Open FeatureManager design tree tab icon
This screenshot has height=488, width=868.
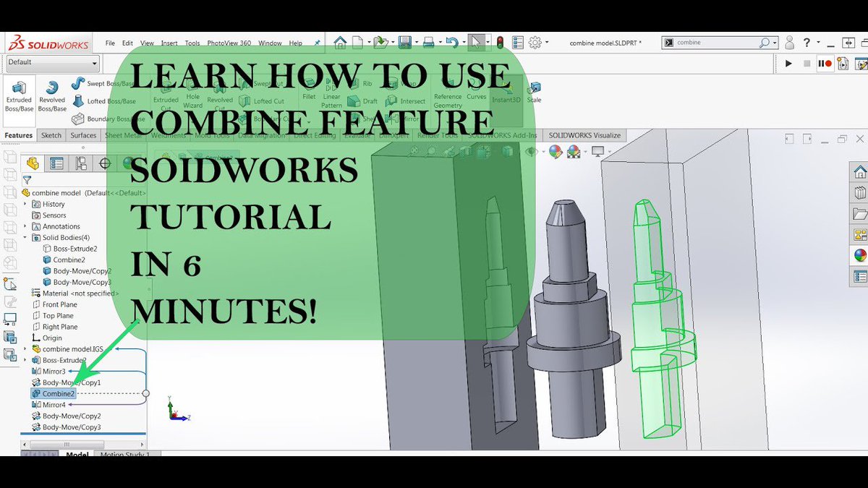pos(33,163)
